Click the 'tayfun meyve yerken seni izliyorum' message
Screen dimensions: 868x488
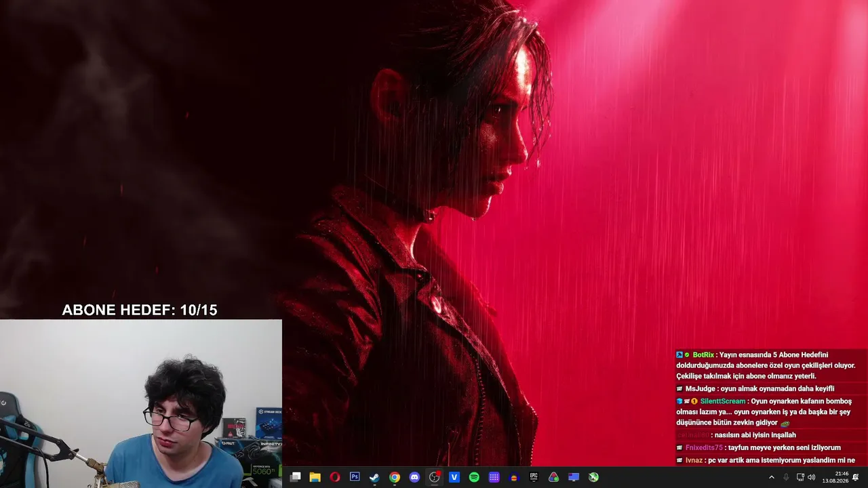pos(785,448)
